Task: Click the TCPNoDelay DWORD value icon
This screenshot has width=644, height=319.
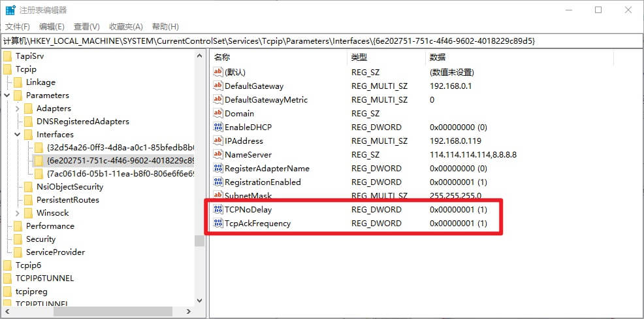Action: (x=218, y=210)
